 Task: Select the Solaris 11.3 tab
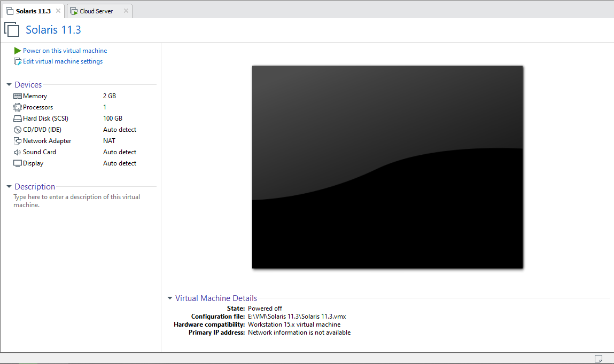point(32,10)
